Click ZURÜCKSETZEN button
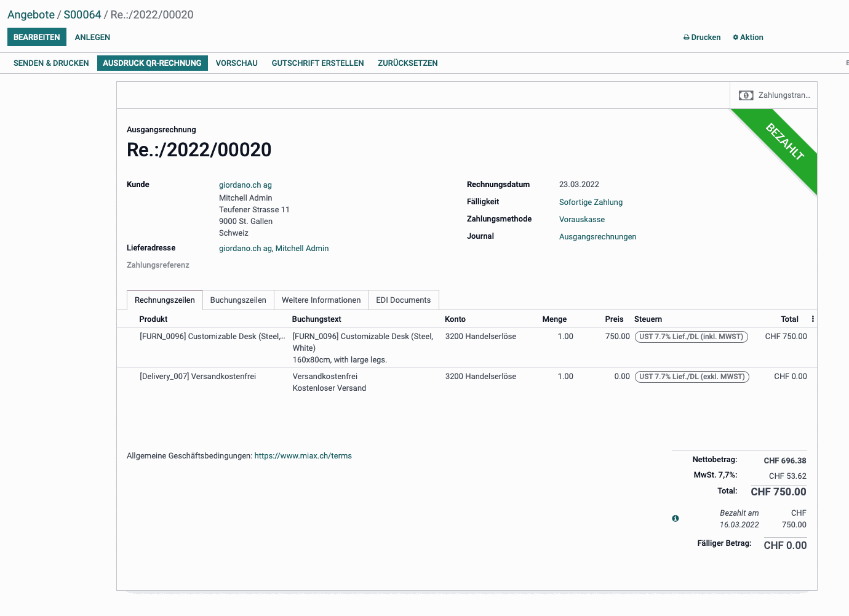 pos(408,63)
